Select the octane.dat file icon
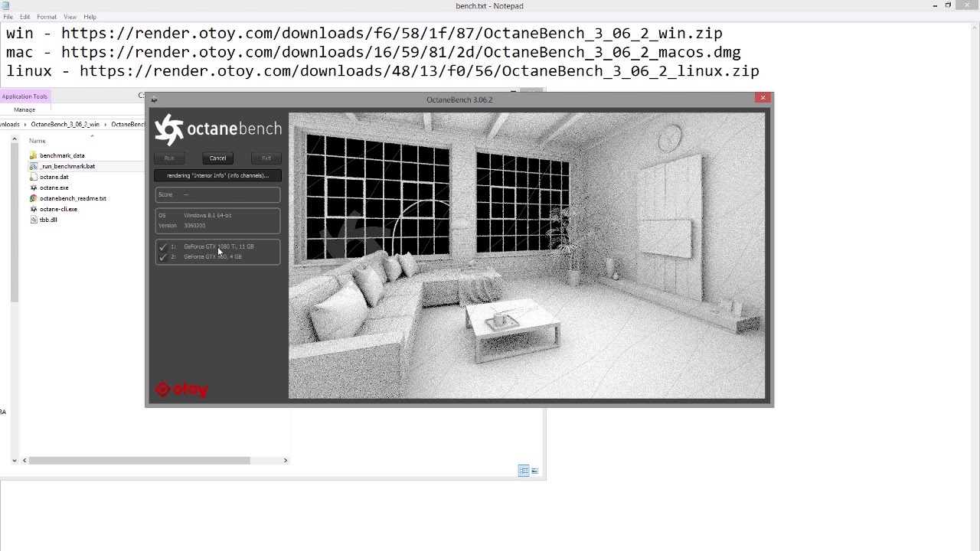The height and width of the screenshot is (551, 980). coord(33,177)
